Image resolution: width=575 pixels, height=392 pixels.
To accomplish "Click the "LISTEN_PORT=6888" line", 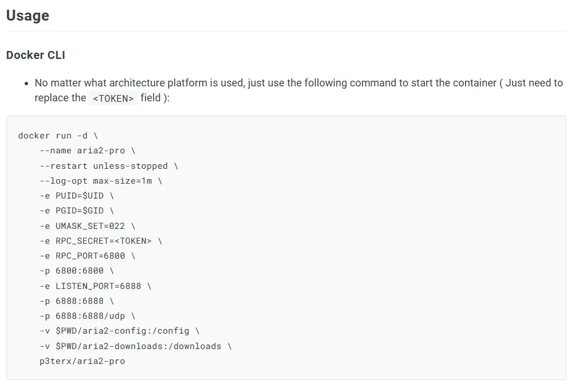I will pos(95,286).
